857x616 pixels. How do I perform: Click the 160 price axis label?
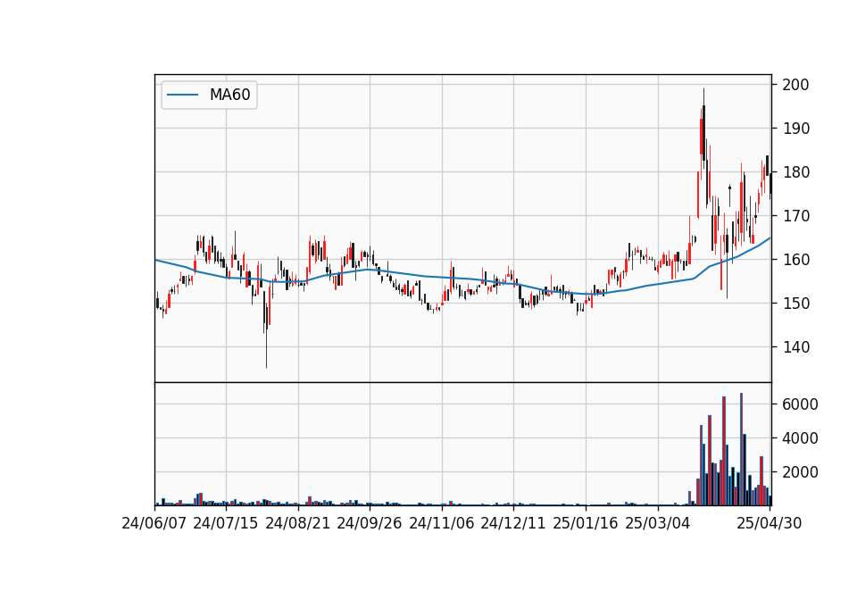795,260
